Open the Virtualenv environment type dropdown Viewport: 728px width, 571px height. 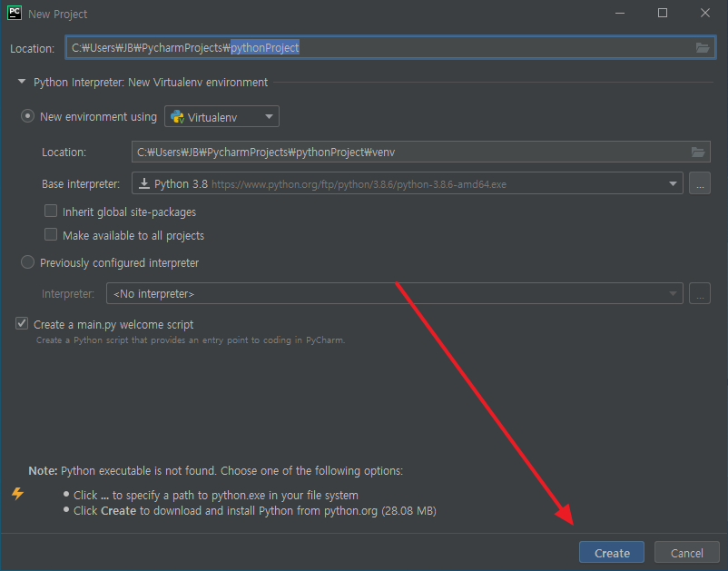[221, 116]
